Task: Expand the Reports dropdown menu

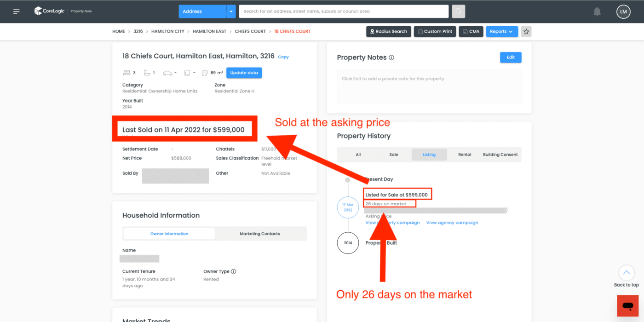Action: (501, 32)
